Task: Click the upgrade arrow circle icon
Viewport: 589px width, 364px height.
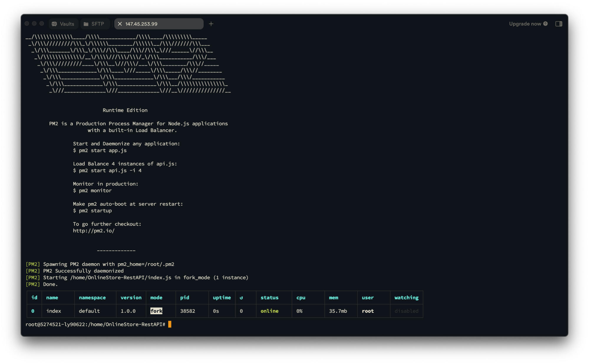Action: (545, 24)
